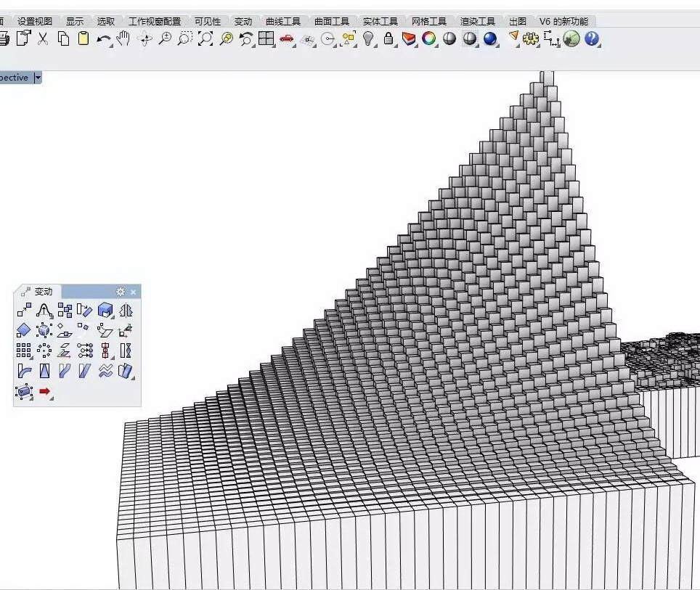Select Cage edit tool
The height and width of the screenshot is (590, 700).
[24, 391]
